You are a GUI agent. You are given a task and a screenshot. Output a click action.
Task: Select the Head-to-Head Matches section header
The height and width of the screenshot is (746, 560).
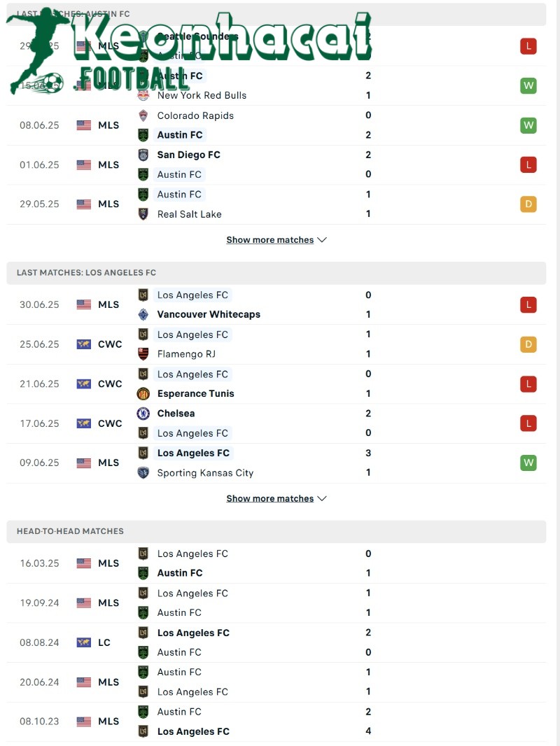70,531
